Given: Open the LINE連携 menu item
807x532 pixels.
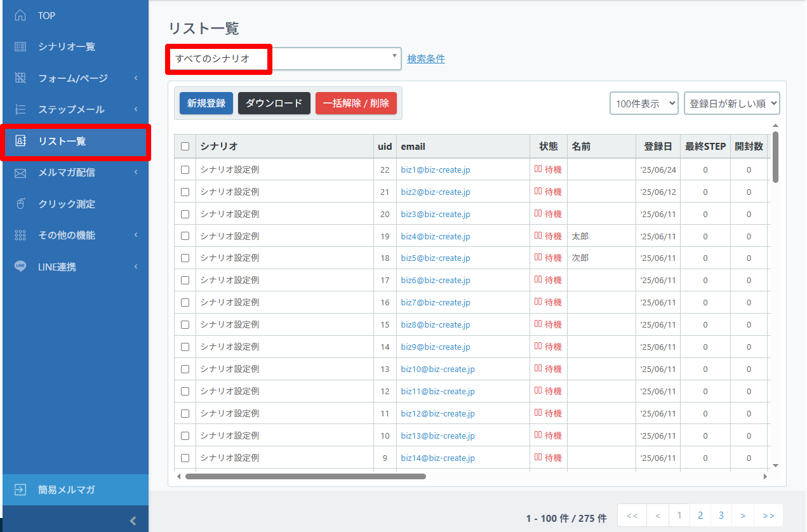Looking at the screenshot, I should (76, 267).
